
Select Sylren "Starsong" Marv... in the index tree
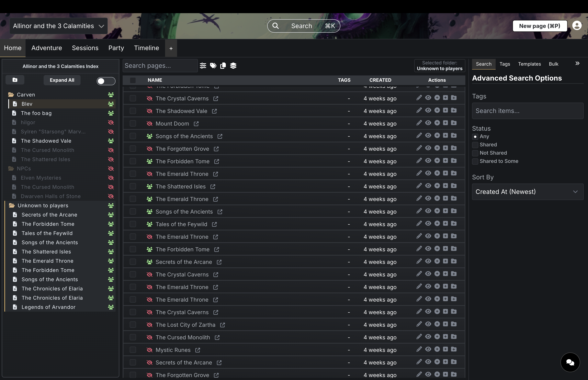coord(53,132)
